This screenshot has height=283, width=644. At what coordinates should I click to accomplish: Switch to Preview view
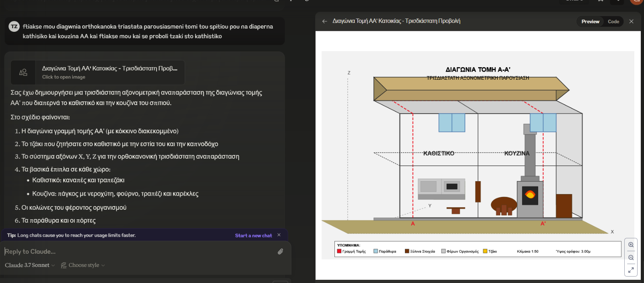click(590, 21)
